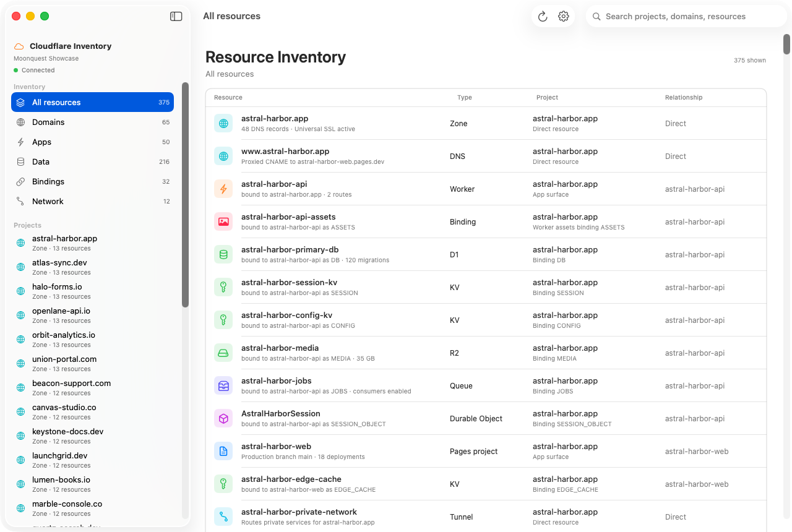Open the Bindings inventory section
The height and width of the screenshot is (532, 792).
tap(92, 181)
